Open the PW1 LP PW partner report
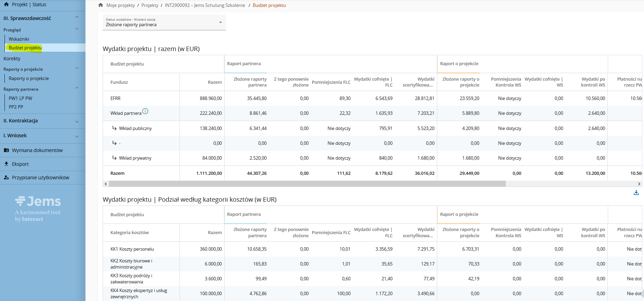The width and height of the screenshot is (644, 301). click(20, 98)
